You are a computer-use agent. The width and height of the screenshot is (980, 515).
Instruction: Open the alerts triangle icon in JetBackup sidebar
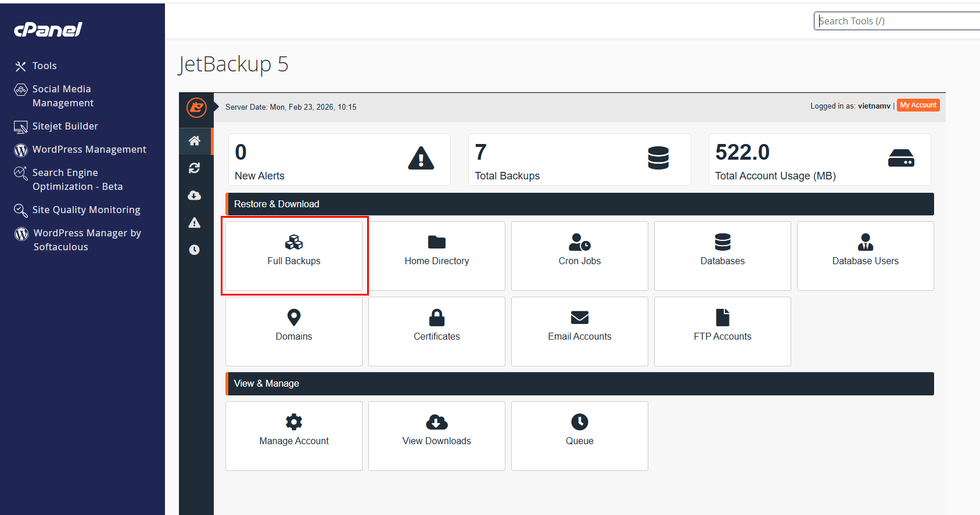point(195,222)
